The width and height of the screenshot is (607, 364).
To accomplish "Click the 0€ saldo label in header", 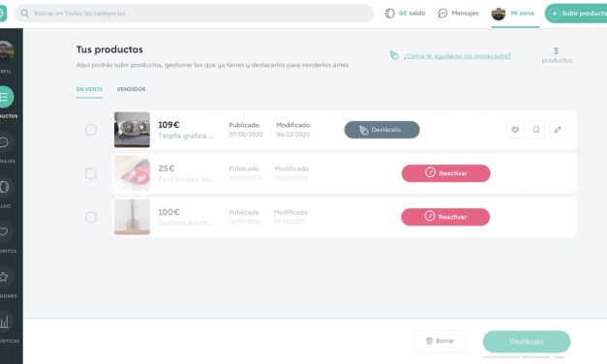I will 411,14.
